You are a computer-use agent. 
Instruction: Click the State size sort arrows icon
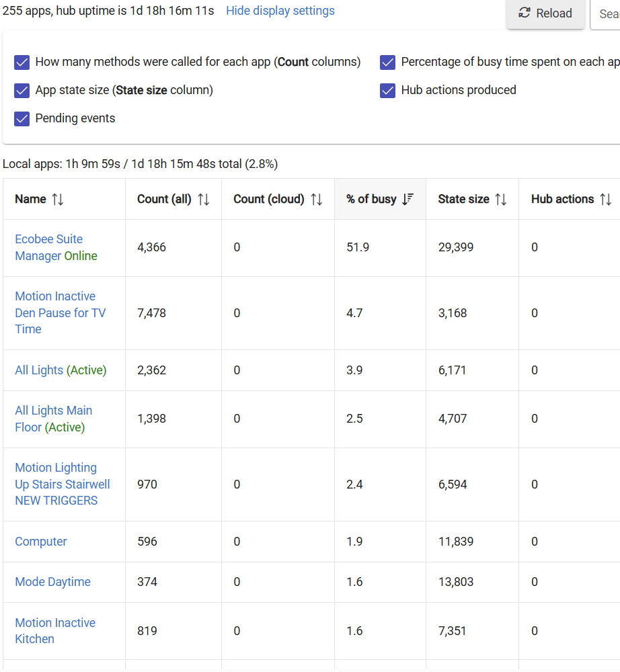pos(500,200)
